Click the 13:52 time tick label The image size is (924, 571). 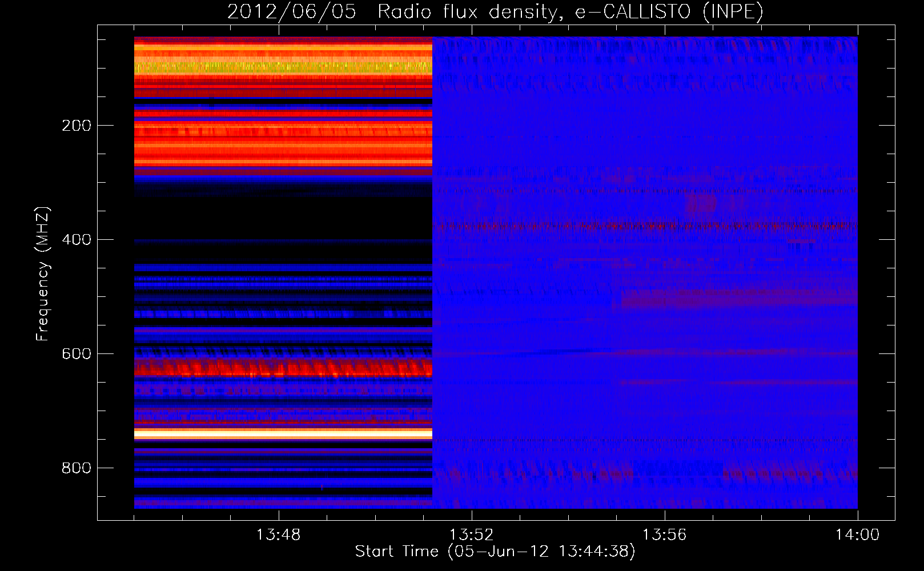pyautogui.click(x=471, y=535)
